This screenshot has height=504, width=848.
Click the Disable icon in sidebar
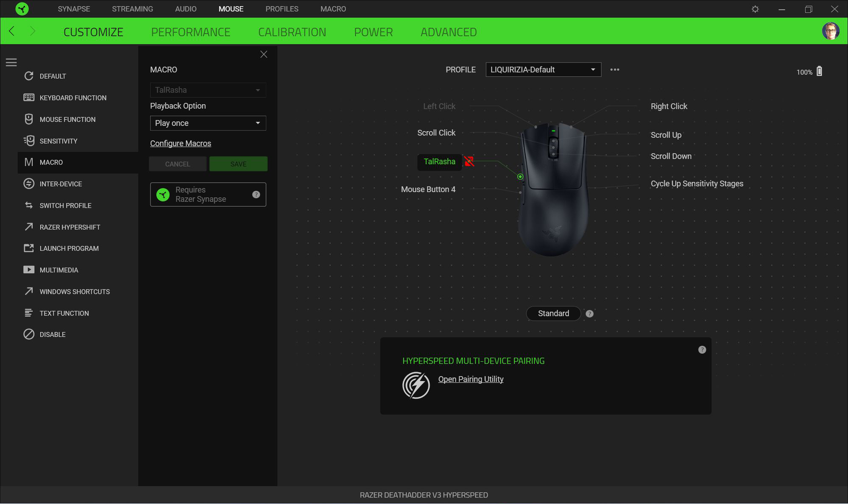29,334
